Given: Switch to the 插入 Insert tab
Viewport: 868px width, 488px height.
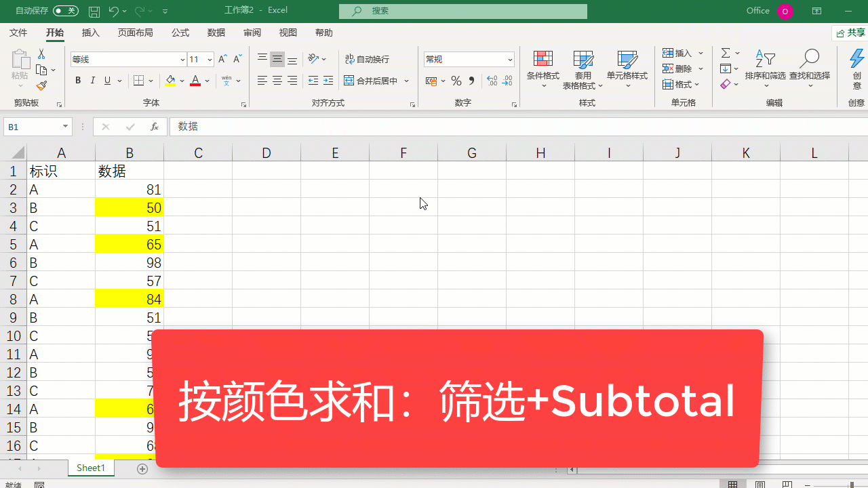Looking at the screenshot, I should click(x=91, y=33).
